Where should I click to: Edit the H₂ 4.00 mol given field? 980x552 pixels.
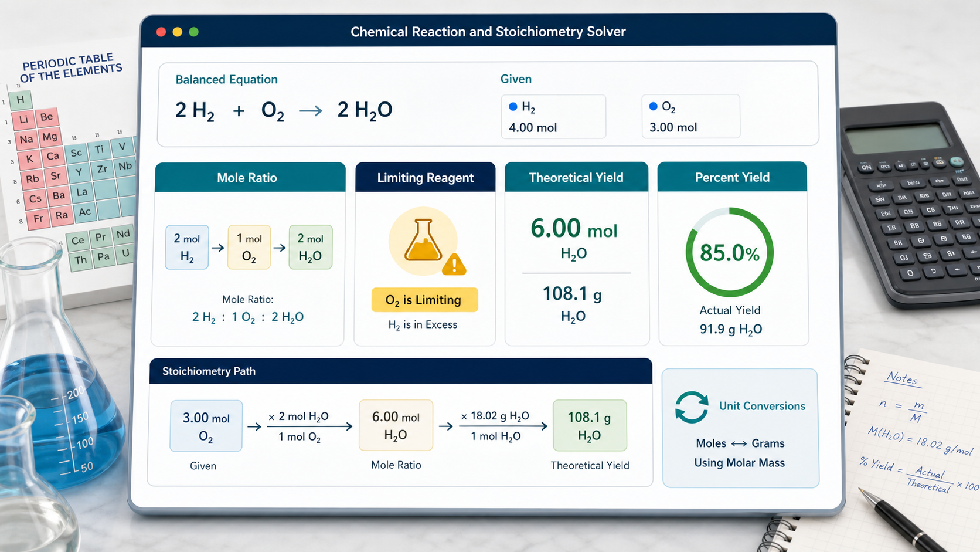point(553,117)
